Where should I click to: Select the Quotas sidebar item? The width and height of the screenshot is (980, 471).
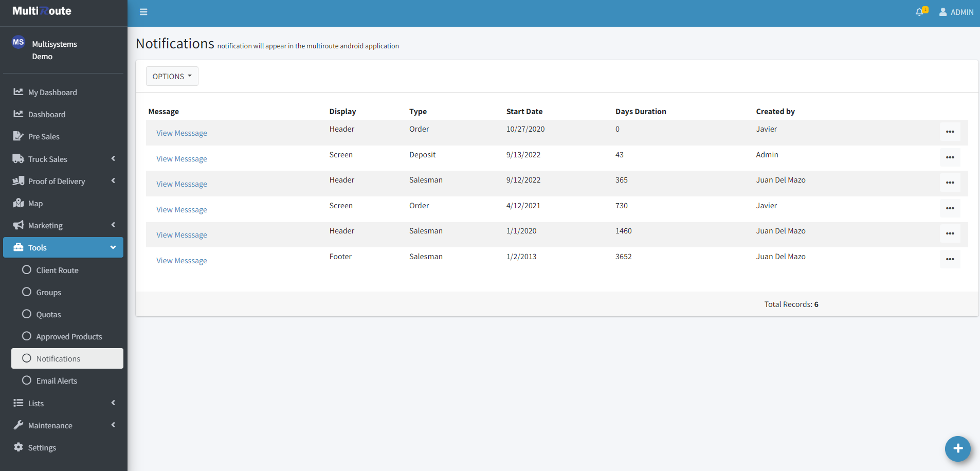click(48, 315)
